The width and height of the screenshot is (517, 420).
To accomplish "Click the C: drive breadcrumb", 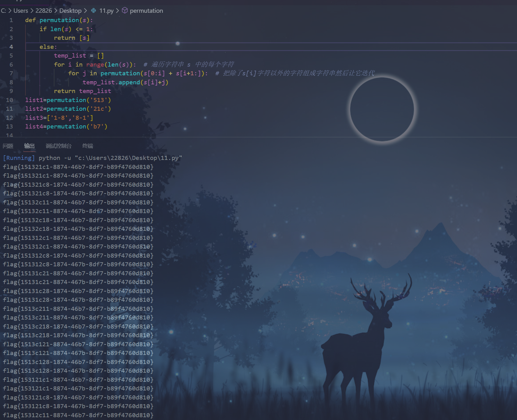I will point(3,11).
